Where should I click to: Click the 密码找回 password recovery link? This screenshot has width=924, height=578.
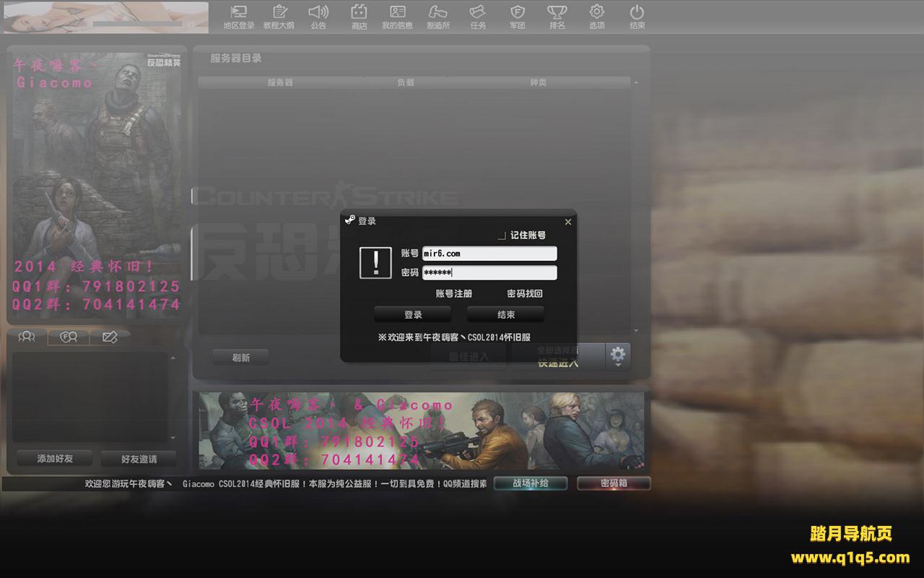pyautogui.click(x=525, y=293)
